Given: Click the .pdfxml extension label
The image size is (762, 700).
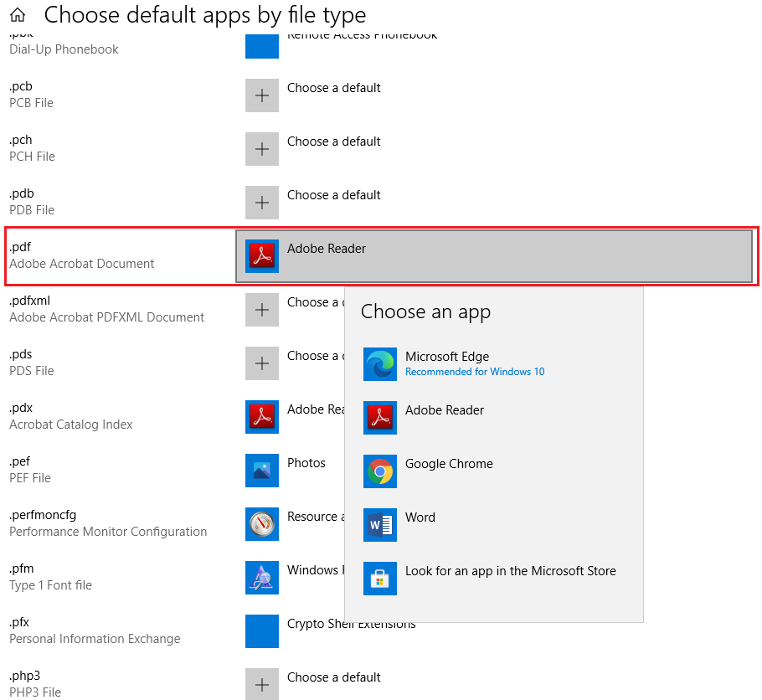Looking at the screenshot, I should coord(29,301).
